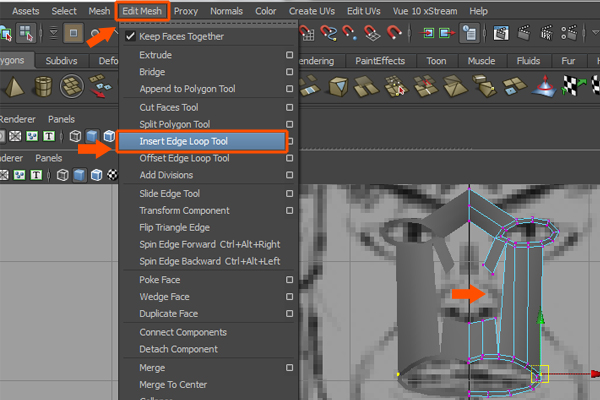The image size is (600, 400).
Task: Toggle Keep Faces Together checkbox
Action: 129,37
